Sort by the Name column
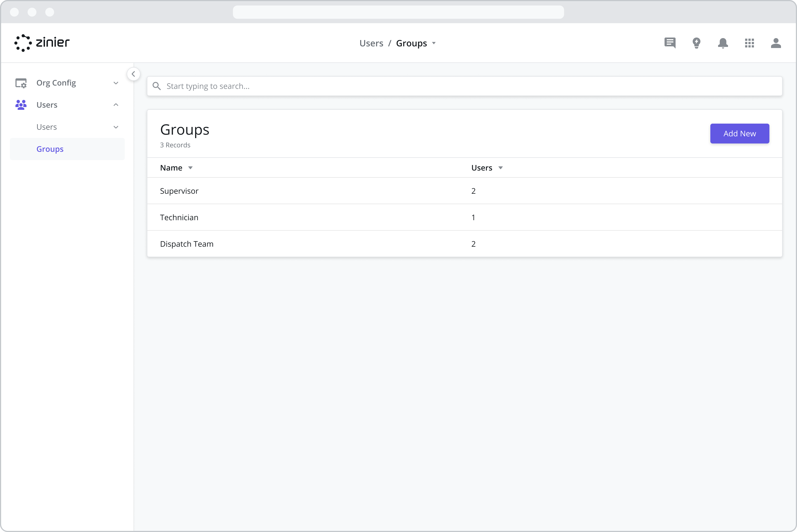 [190, 167]
